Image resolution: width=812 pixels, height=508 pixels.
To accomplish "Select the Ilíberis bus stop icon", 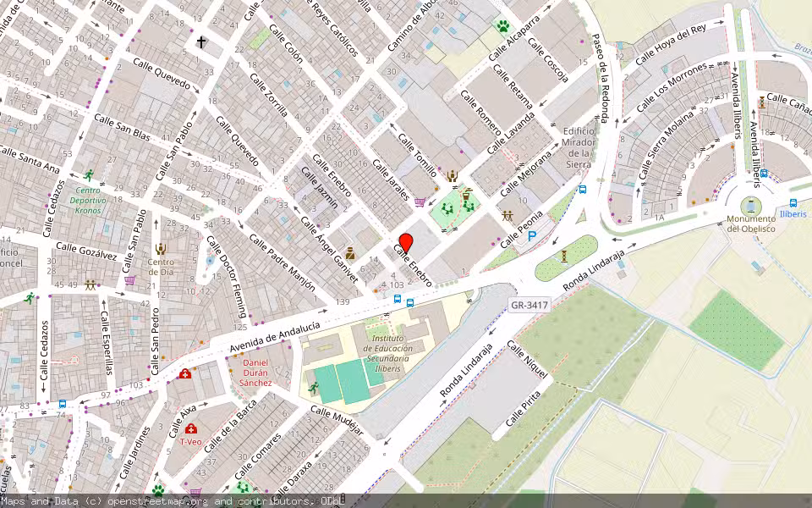I will [793, 203].
